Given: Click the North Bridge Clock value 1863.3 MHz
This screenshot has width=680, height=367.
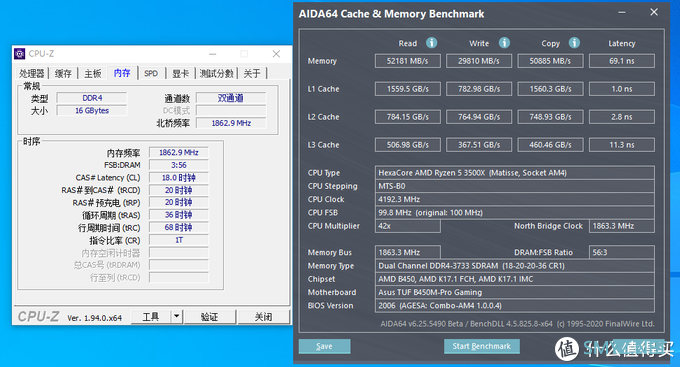Looking at the screenshot, I should [x=621, y=226].
